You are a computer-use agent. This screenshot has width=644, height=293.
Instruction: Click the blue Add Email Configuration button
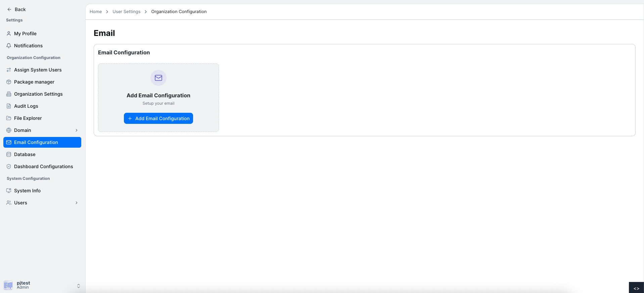pyautogui.click(x=158, y=118)
